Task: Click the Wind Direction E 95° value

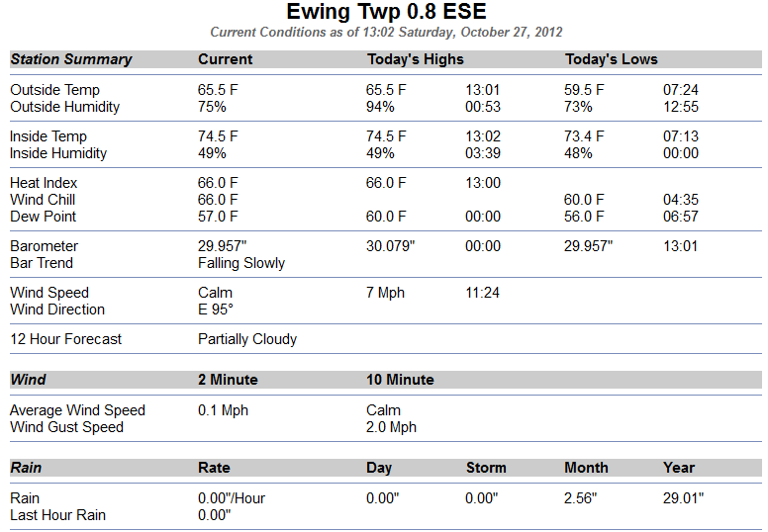Action: point(216,310)
